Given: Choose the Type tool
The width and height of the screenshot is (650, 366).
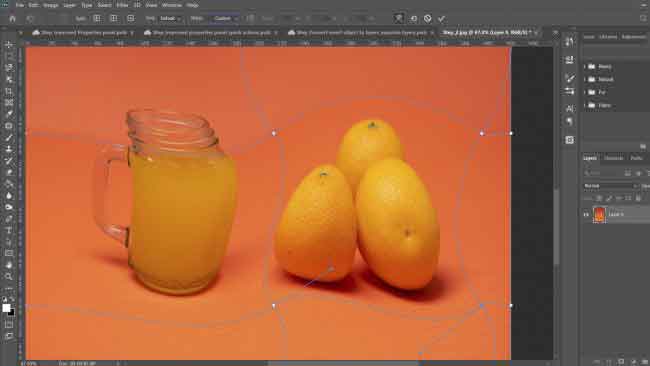Looking at the screenshot, I should point(9,230).
